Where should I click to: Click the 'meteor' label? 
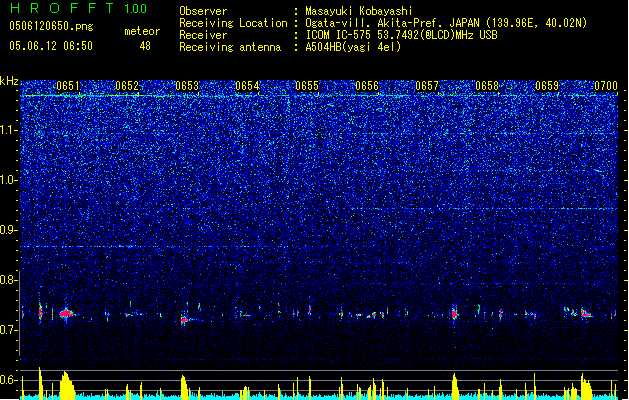point(142,31)
